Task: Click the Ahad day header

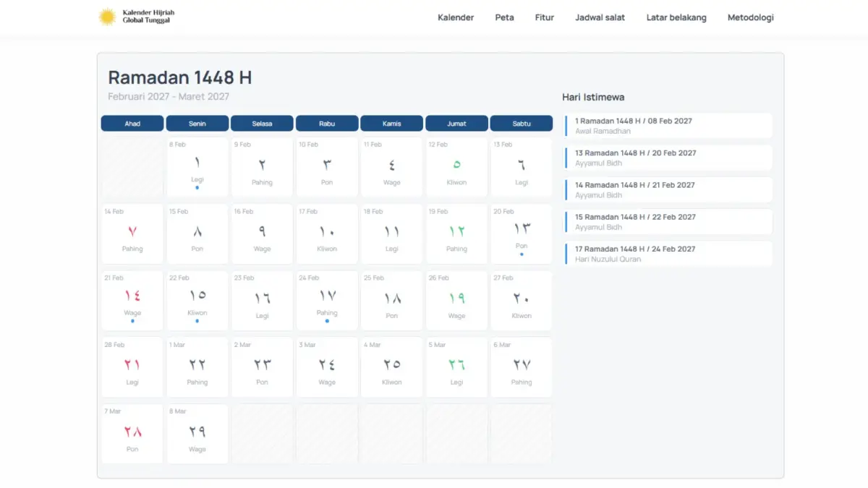Action: pyautogui.click(x=132, y=124)
